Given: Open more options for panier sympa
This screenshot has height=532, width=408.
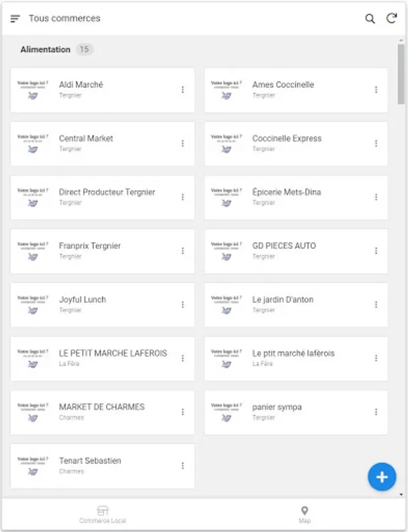Looking at the screenshot, I should 376,412.
